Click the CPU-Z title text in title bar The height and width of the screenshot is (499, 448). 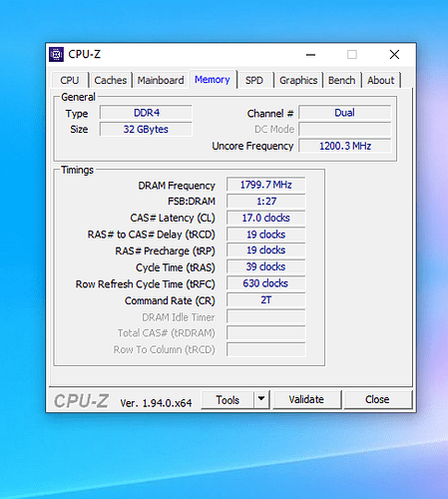[x=85, y=54]
